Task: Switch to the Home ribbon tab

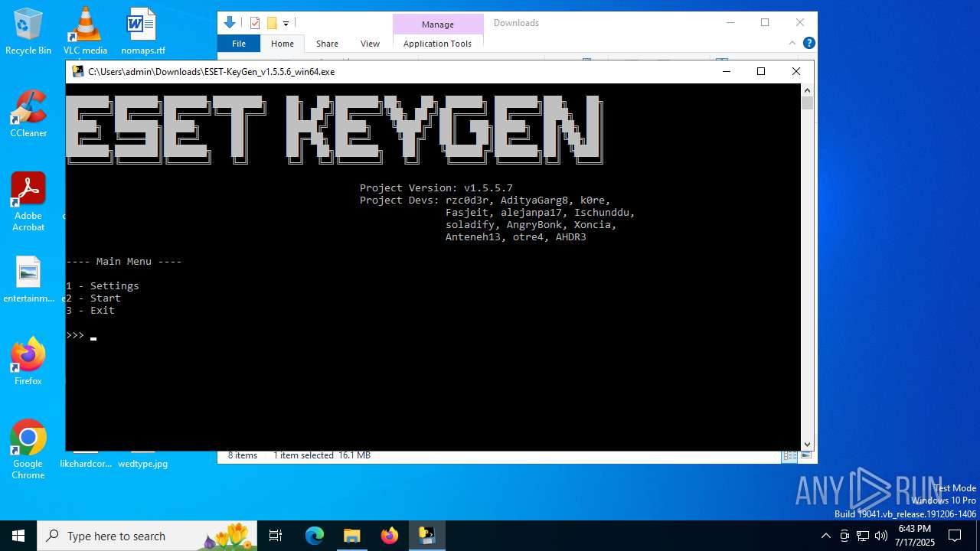Action: [283, 44]
